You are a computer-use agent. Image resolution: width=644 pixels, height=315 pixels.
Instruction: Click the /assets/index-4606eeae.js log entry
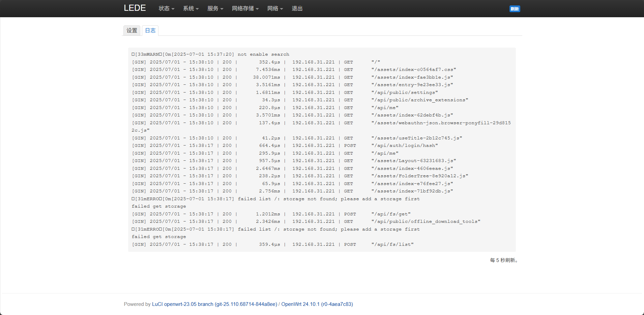[292, 168]
